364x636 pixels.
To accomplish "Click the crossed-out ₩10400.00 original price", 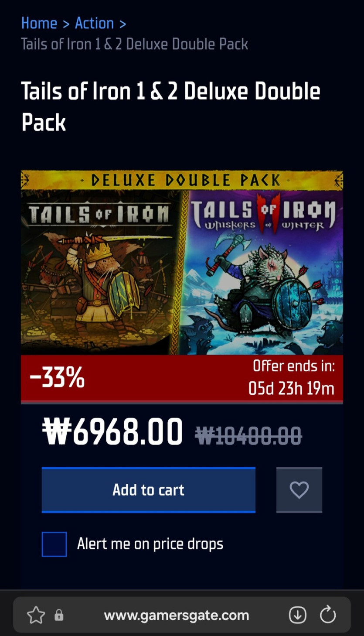I will [248, 435].
